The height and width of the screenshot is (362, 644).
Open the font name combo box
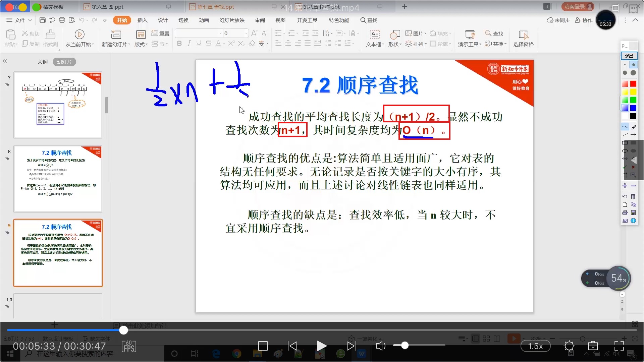coord(199,33)
